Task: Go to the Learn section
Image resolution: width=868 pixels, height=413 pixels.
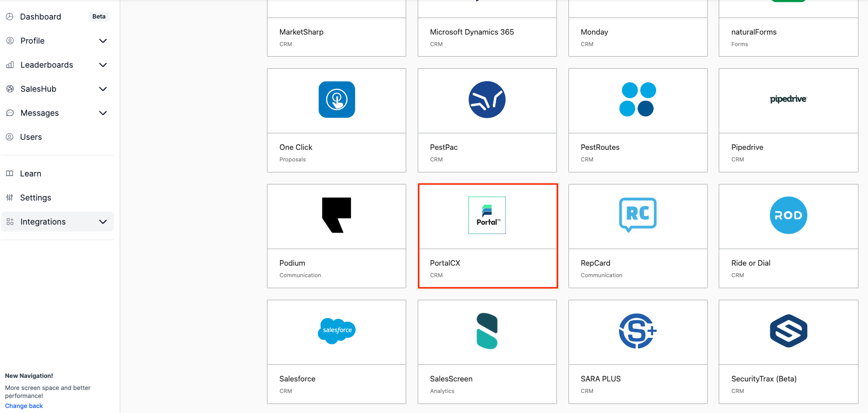Action: pos(57,173)
